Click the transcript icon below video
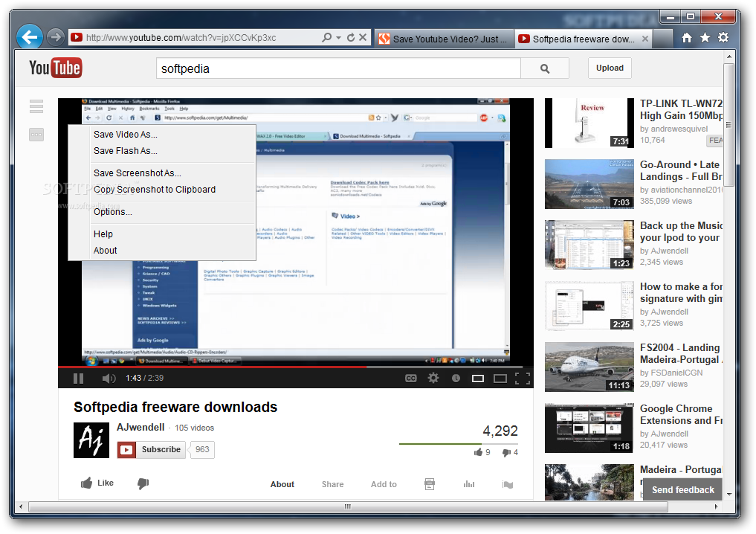 pos(430,484)
